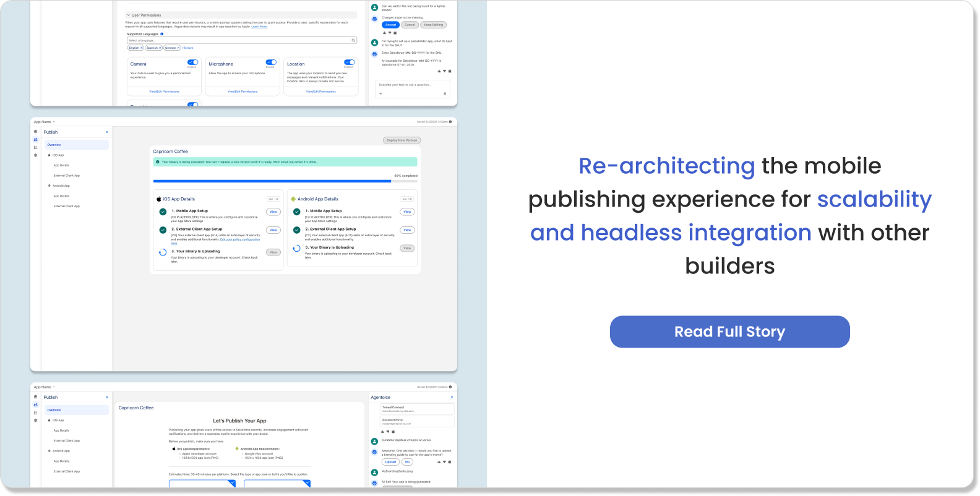View iOS Mobile App Setup step
Screen dimensions: 980x496
[273, 212]
